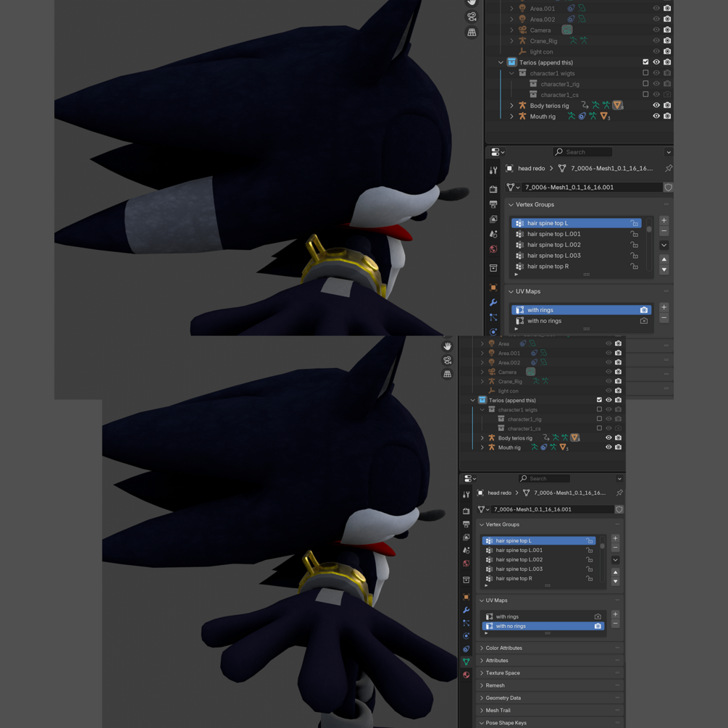Screen dimensions: 728x728
Task: Expand Color Attributes panel in bottom screenshot
Action: [482, 648]
